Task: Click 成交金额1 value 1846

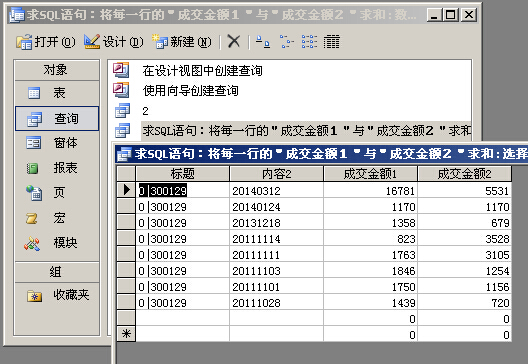Action: click(370, 271)
